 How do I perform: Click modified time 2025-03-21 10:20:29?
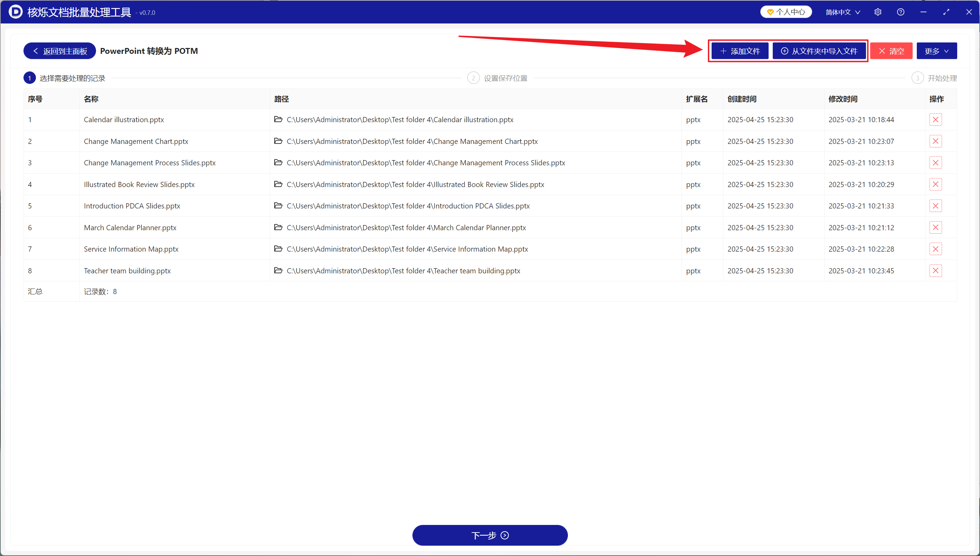tap(861, 184)
